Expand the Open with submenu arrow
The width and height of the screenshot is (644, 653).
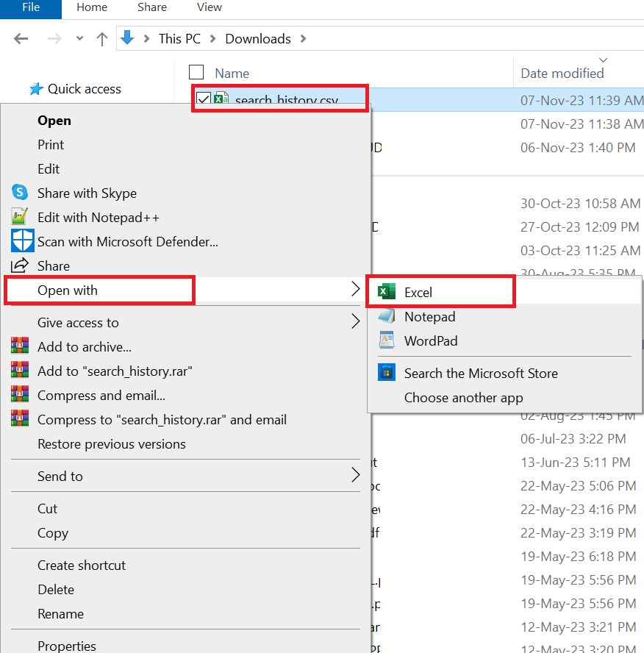click(355, 288)
